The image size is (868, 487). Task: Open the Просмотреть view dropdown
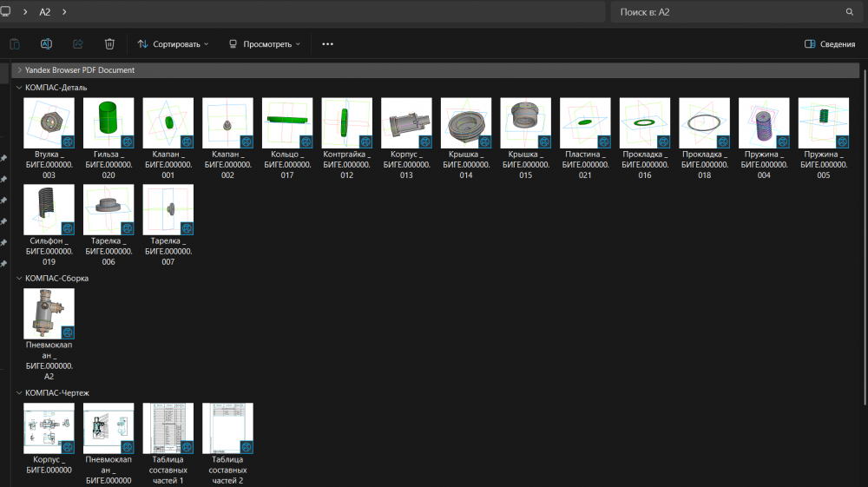coord(265,43)
